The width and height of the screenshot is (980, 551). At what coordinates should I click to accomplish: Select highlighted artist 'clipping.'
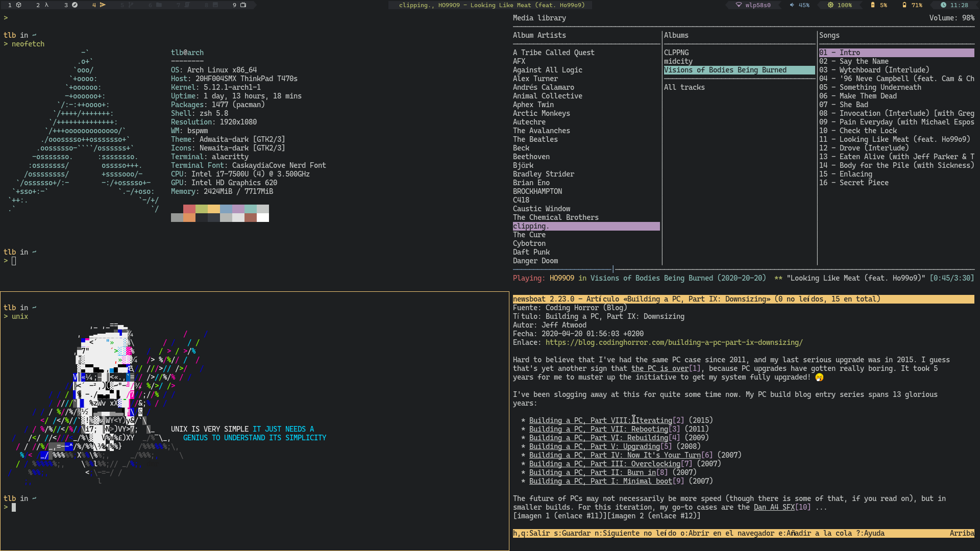pyautogui.click(x=586, y=226)
